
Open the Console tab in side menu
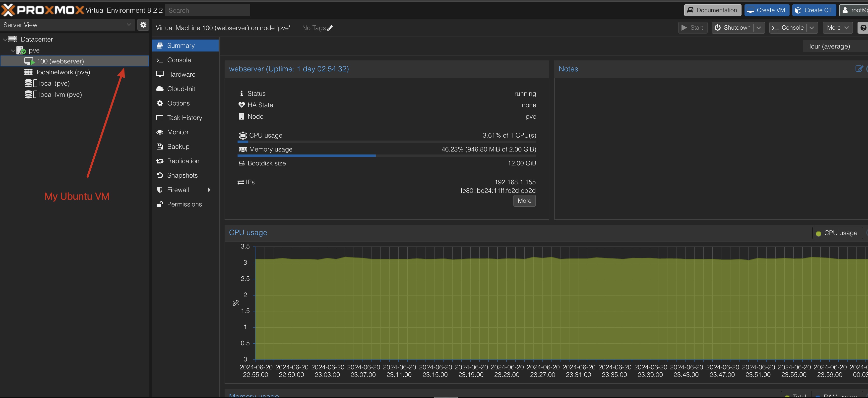point(185,60)
